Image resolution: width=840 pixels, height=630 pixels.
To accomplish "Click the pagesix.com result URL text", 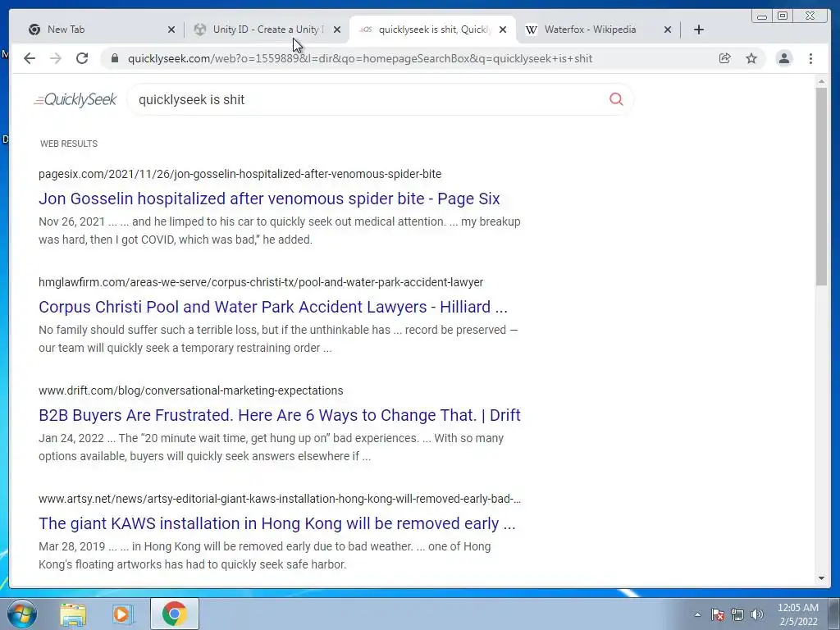I will click(x=240, y=174).
